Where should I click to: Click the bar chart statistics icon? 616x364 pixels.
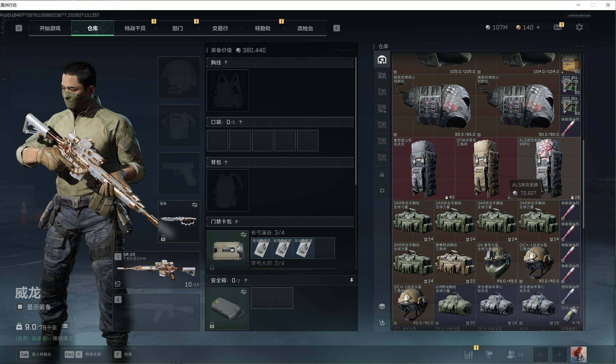click(x=468, y=354)
